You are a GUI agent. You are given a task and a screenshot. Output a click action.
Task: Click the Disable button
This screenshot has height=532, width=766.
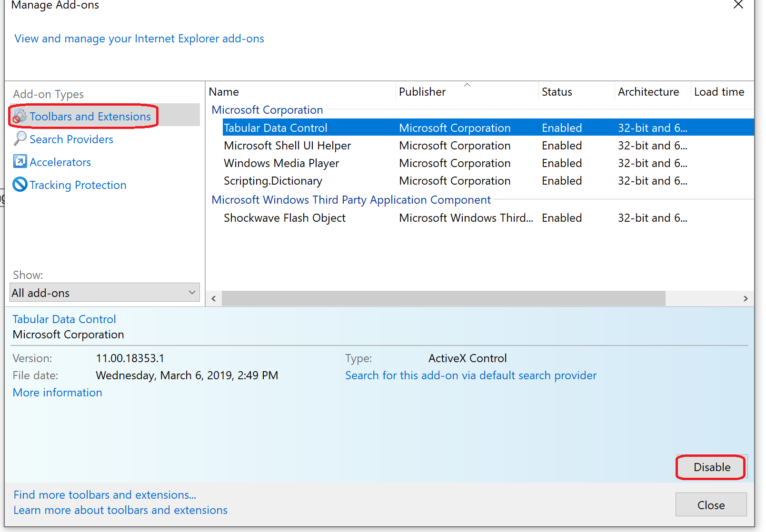(x=712, y=467)
